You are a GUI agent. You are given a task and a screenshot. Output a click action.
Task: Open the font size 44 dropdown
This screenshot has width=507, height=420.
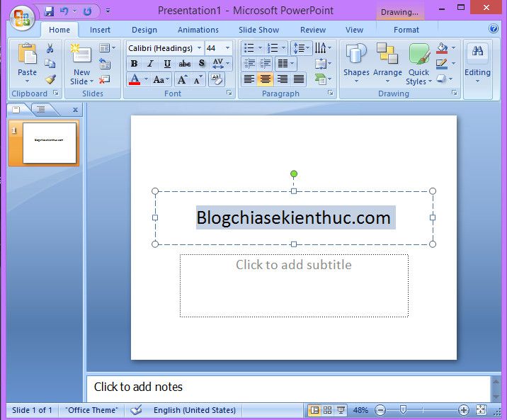click(227, 48)
